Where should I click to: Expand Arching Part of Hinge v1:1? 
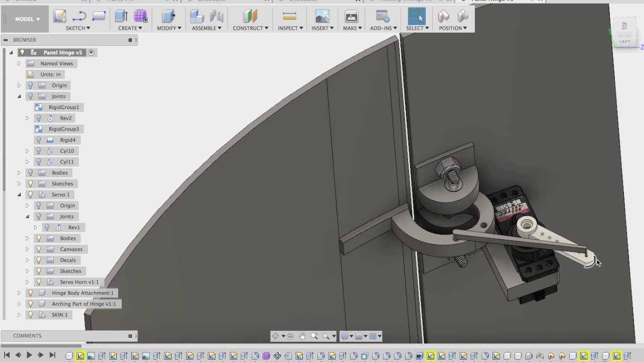point(19,304)
